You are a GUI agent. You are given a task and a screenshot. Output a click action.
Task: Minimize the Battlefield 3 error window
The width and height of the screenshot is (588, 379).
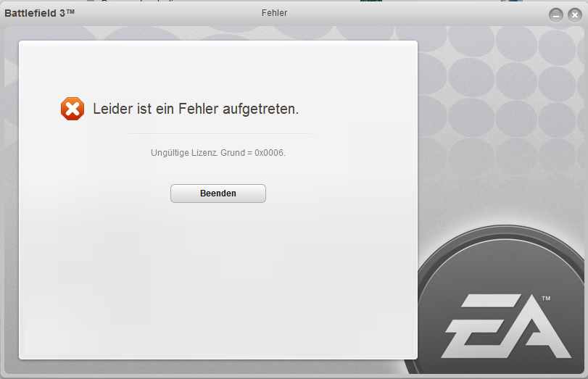coord(556,15)
